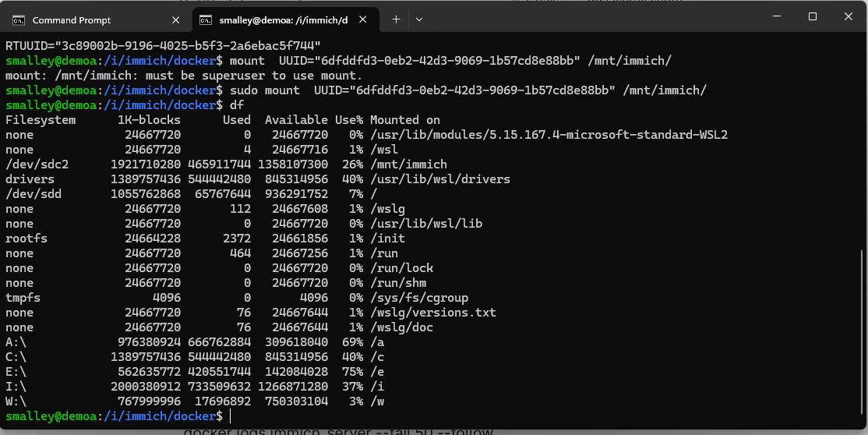868x435 pixels.
Task: Minimize the terminal window
Action: click(x=777, y=16)
